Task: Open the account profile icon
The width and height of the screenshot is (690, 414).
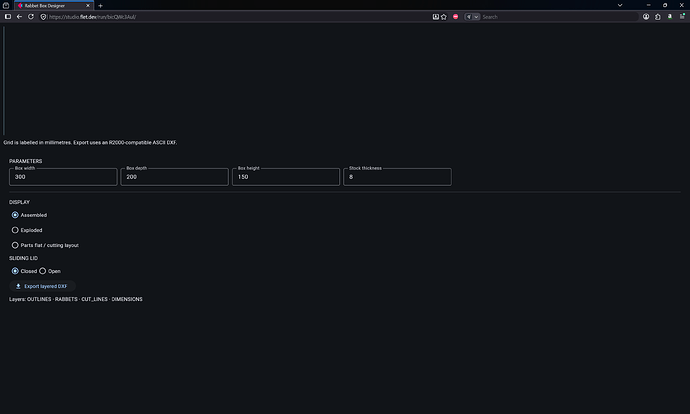Action: pyautogui.click(x=646, y=17)
